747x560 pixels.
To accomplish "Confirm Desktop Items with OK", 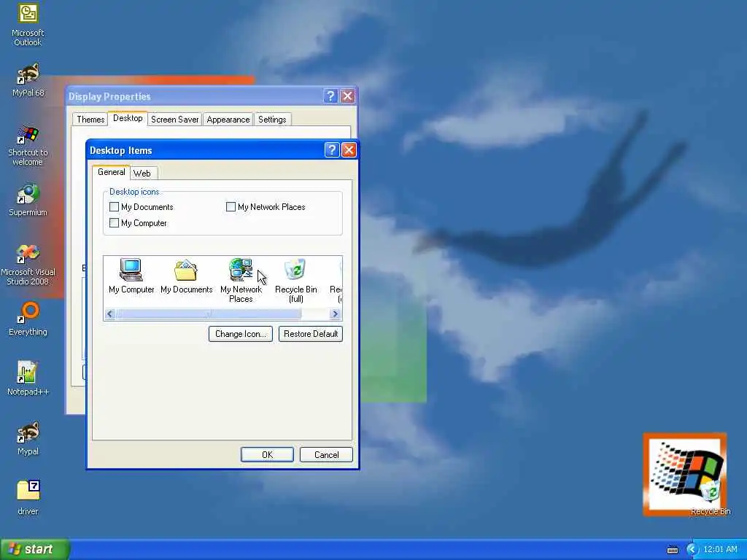I will [x=267, y=455].
